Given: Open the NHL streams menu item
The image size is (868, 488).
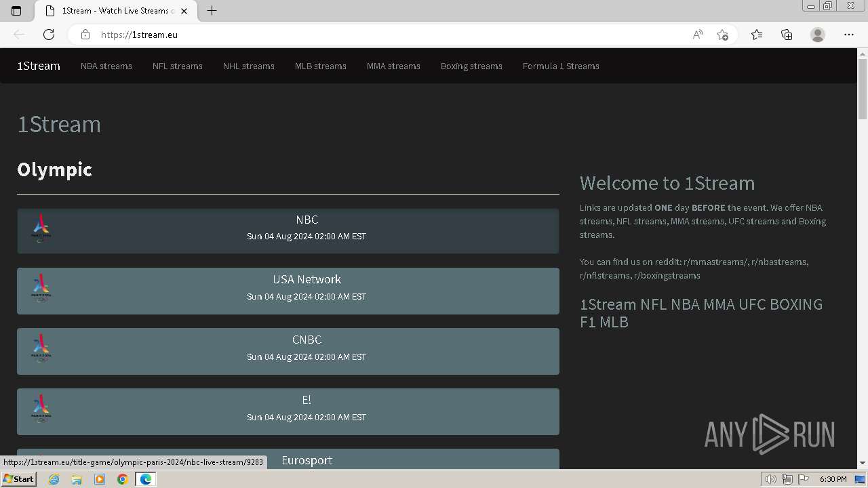Looking at the screenshot, I should pyautogui.click(x=249, y=66).
